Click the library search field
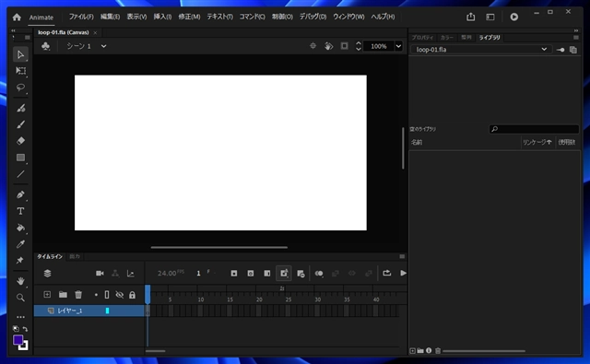 (534, 129)
